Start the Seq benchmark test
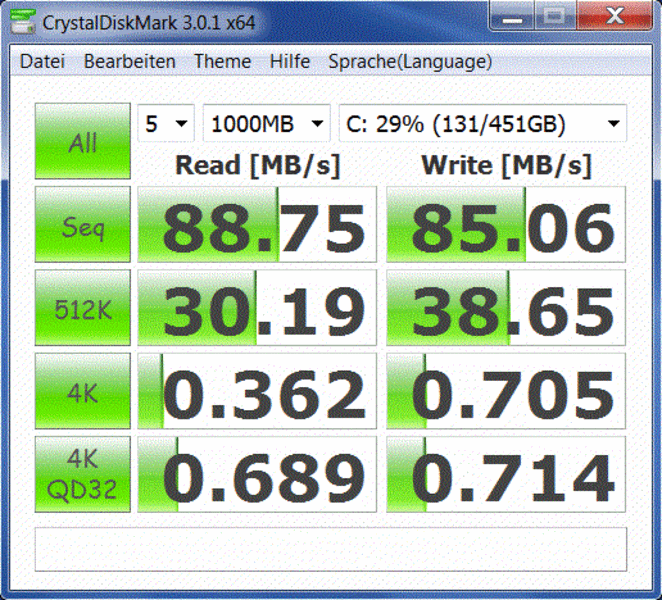This screenshot has width=662, height=600. coord(83,224)
